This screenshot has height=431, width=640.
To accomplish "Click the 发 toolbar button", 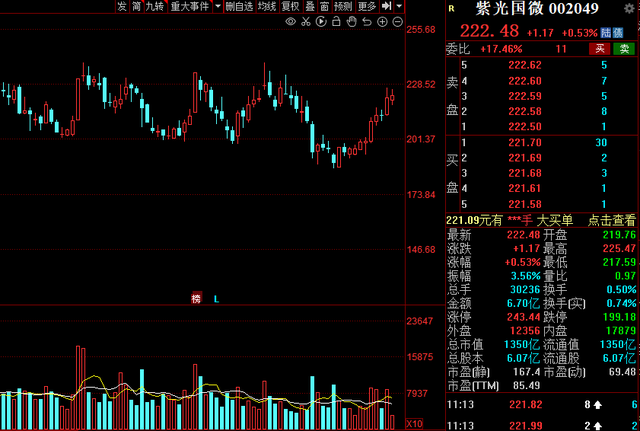I will 122,6.
